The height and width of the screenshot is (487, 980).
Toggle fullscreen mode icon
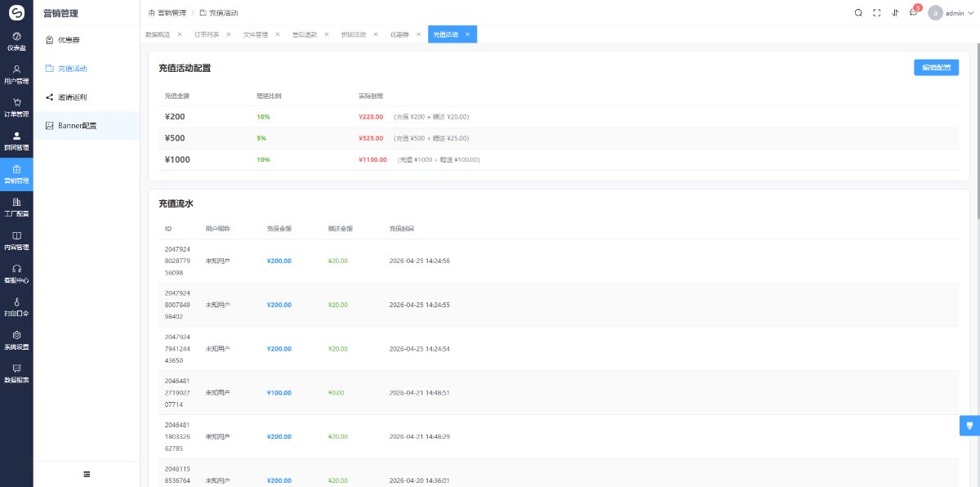coord(877,12)
